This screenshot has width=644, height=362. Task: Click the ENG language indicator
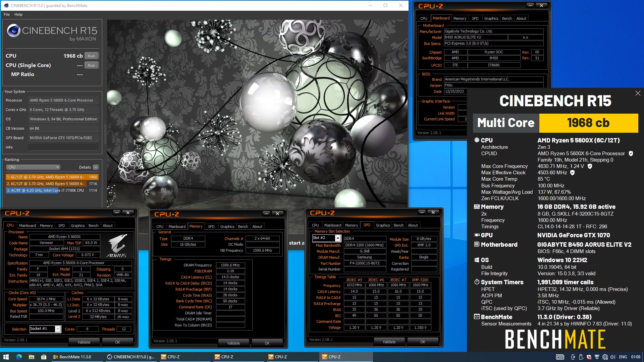point(623,357)
